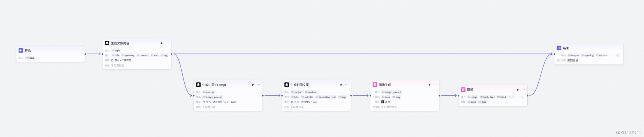
Task: Click the data output tag in 图像生成
Action: pyautogui.click(x=386, y=97)
